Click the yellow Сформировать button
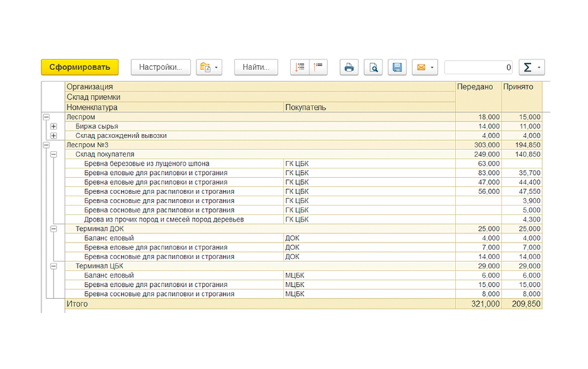This screenshot has width=588, height=369. tap(80, 67)
